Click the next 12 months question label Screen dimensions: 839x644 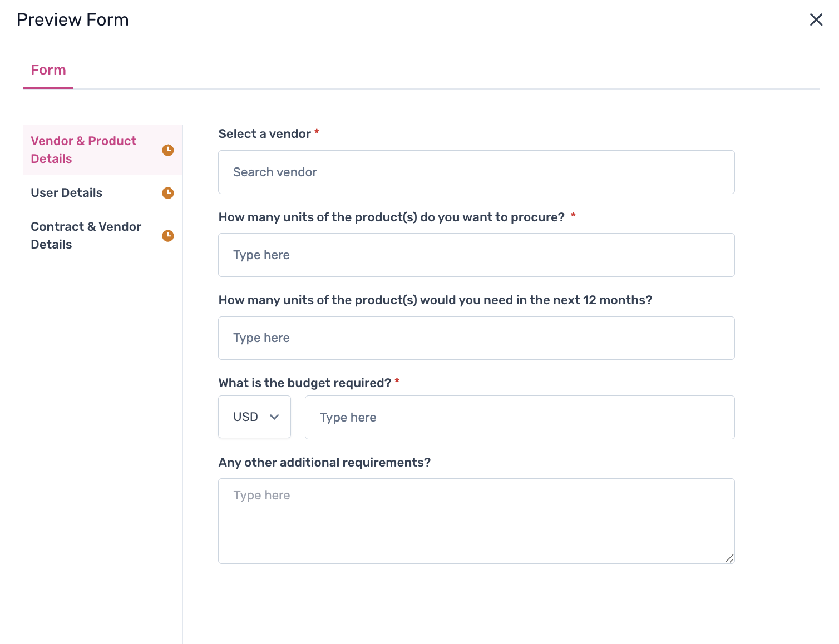(435, 300)
